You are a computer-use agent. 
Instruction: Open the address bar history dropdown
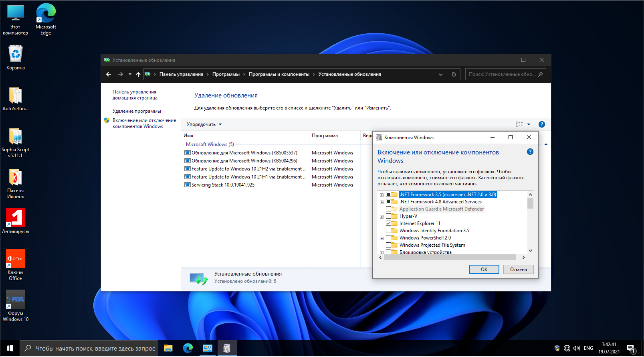tap(441, 74)
